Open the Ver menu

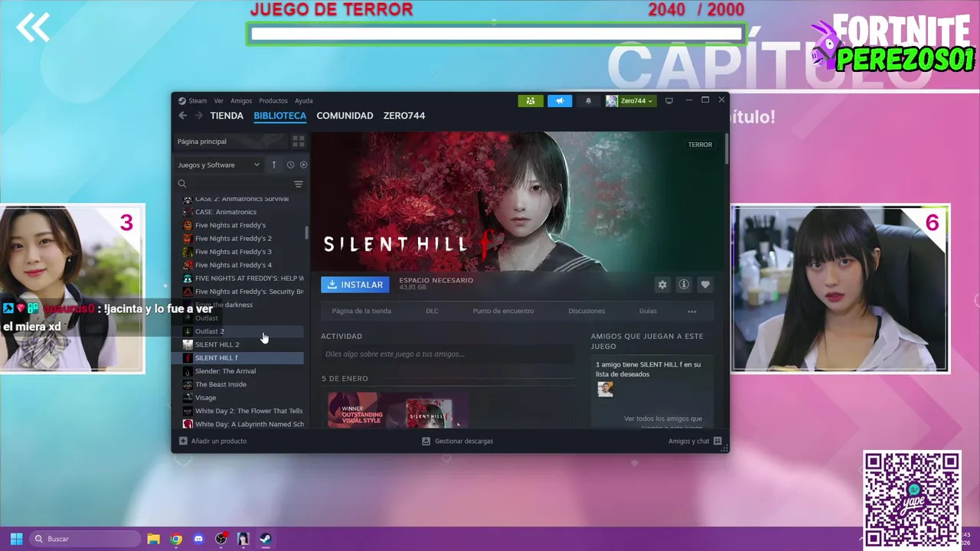pyautogui.click(x=218, y=101)
